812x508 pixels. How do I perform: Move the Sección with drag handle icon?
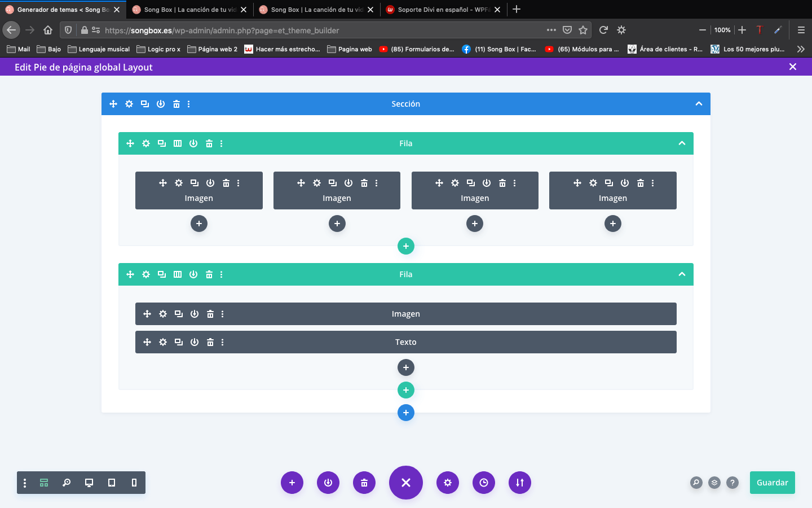(113, 104)
